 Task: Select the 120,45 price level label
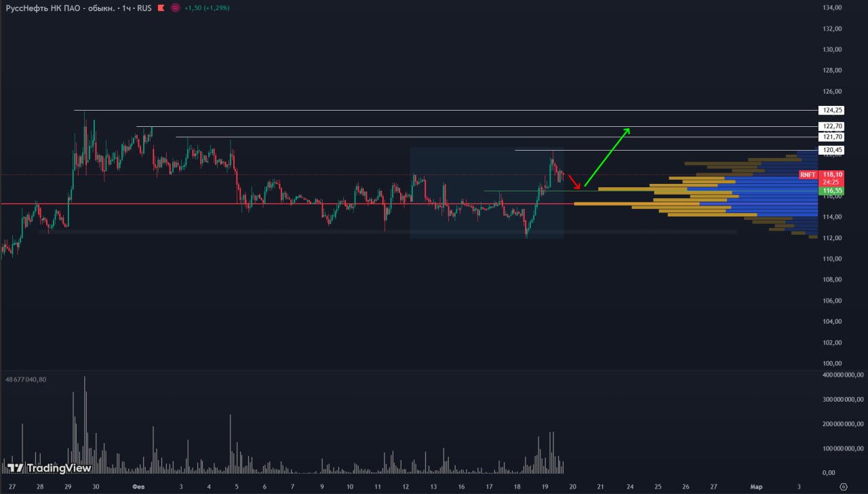[x=831, y=150]
